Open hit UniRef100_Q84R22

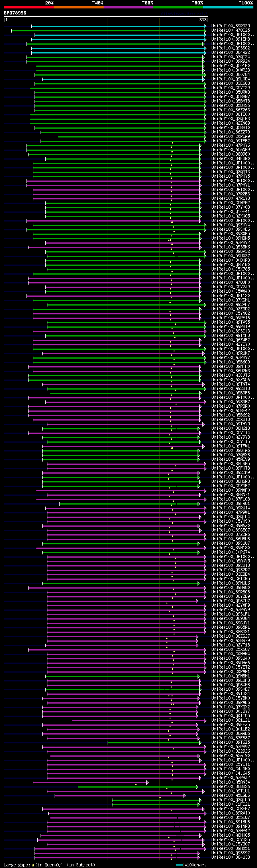[x=230, y=52]
